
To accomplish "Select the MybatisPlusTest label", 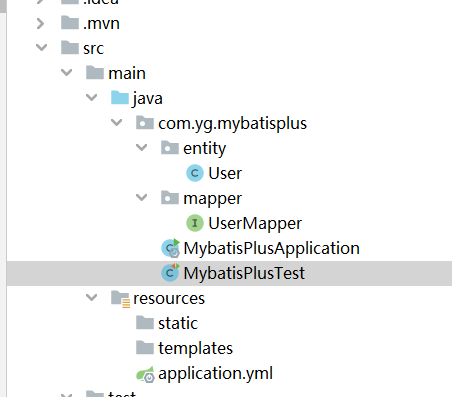I will 244,274.
